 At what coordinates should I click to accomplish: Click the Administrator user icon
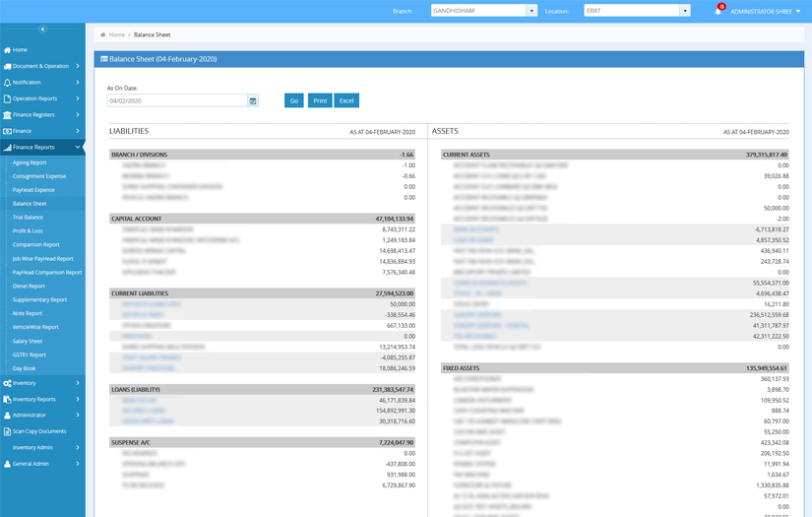tap(7, 416)
